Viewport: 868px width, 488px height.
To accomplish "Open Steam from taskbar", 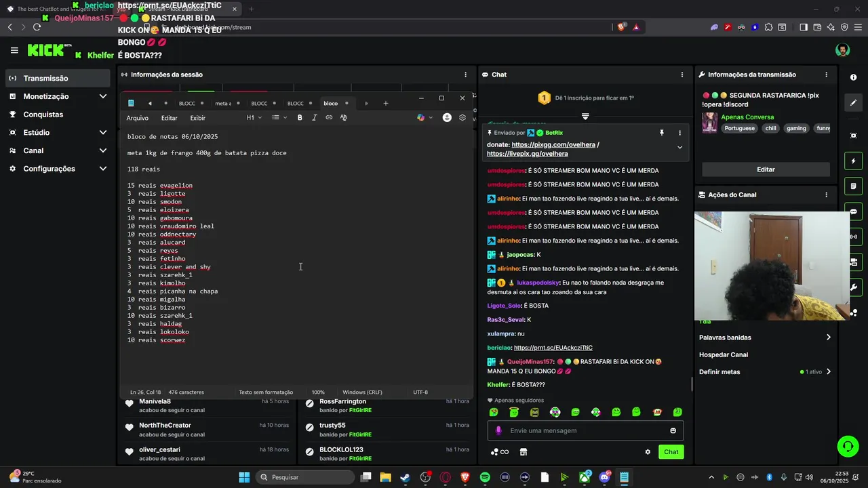I will coord(405,477).
